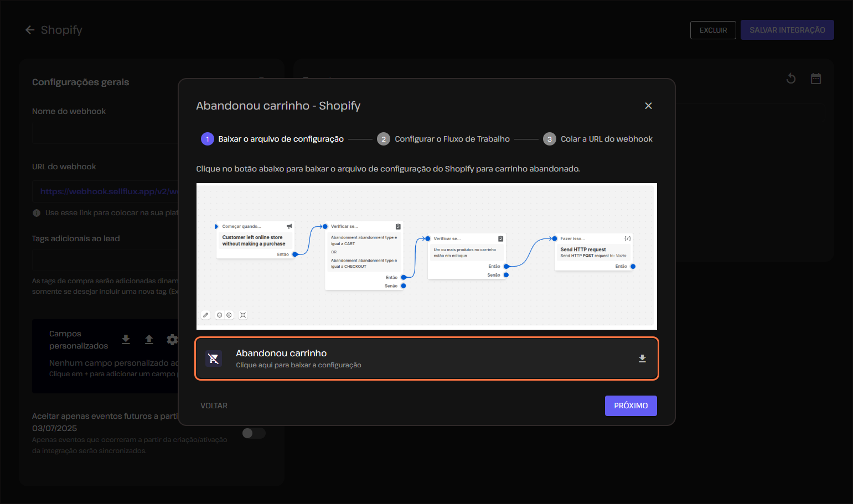Click the VOLTAR button

coord(214,406)
